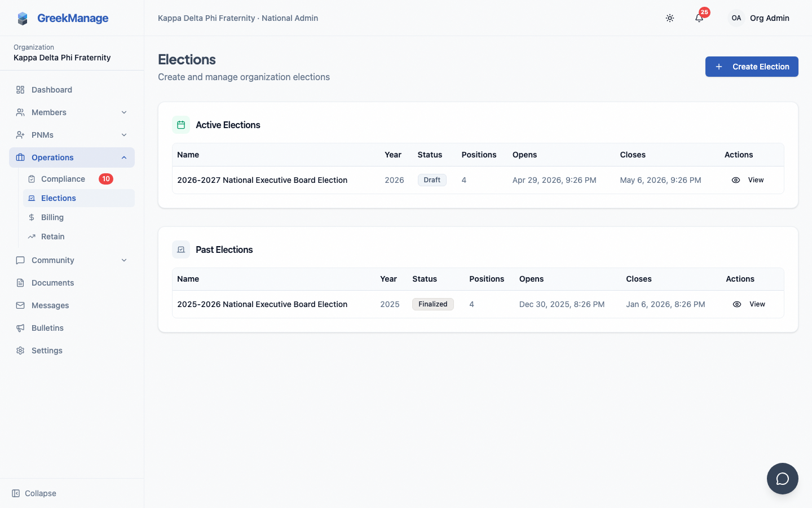Image resolution: width=812 pixels, height=508 pixels.
Task: Click the Year value 2026
Action: coord(394,180)
